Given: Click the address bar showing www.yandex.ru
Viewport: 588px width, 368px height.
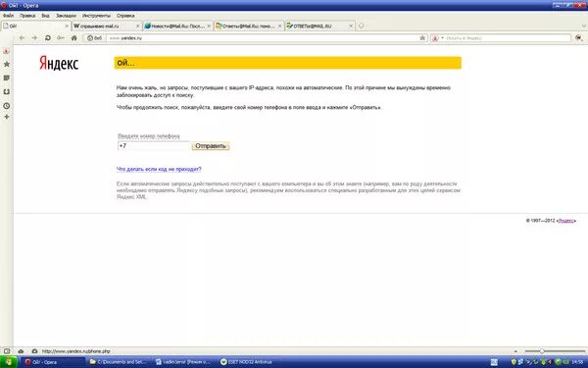Looking at the screenshot, I should [x=263, y=38].
